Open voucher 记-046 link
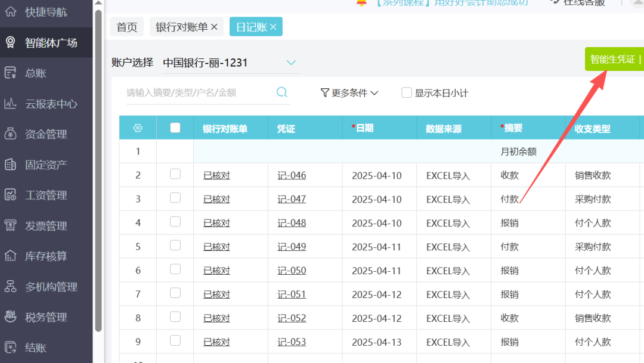 point(291,175)
